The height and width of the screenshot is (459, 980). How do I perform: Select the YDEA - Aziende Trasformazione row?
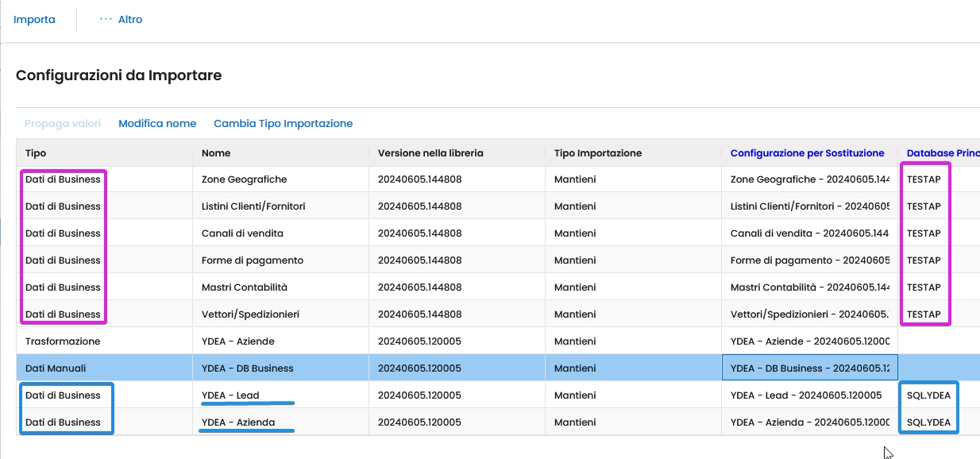pos(237,341)
